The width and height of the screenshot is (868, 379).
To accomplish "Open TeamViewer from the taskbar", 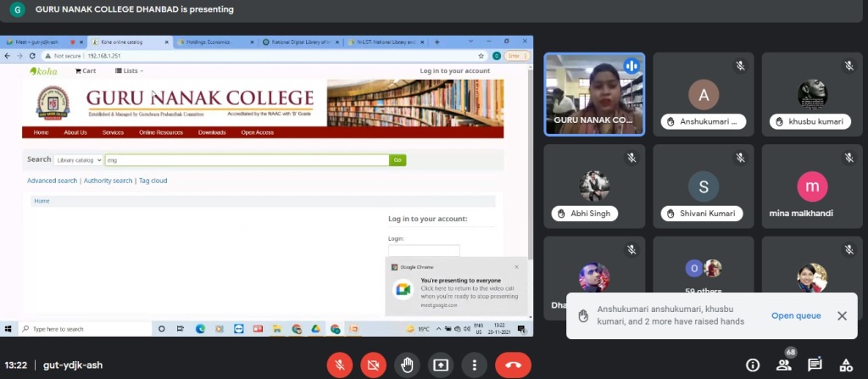I will 238,329.
